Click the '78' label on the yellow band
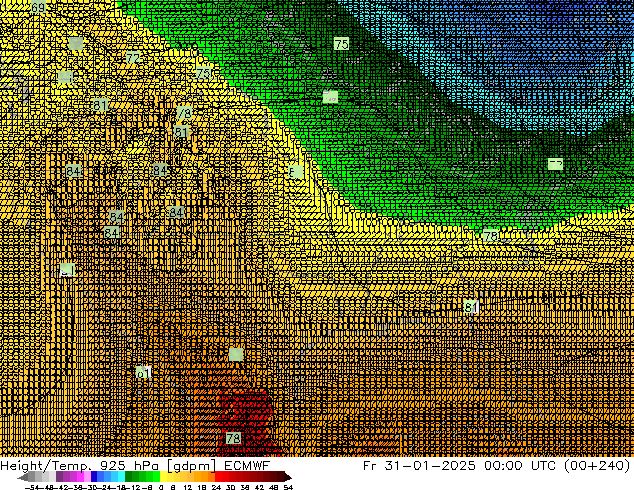Screen dimensions: 634x490 coord(490,235)
